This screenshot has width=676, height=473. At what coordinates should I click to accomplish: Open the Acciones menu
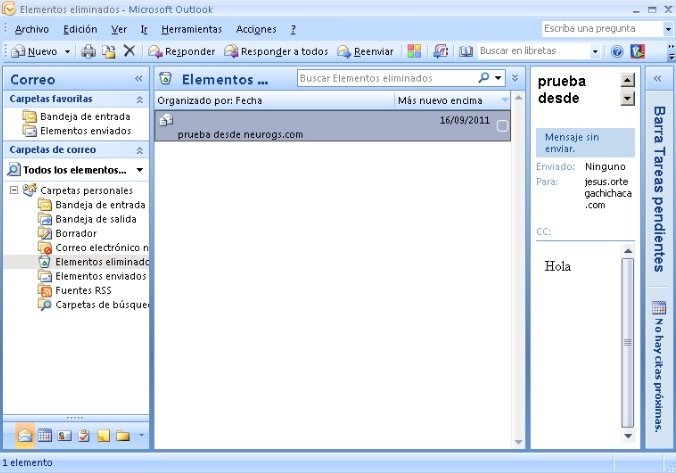click(x=256, y=29)
